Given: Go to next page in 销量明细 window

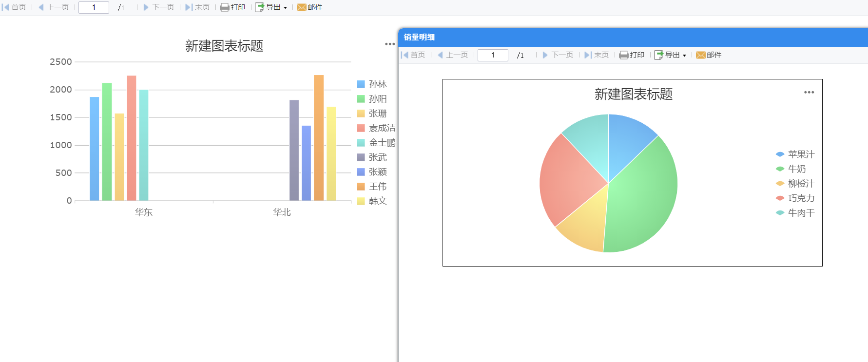Looking at the screenshot, I should pyautogui.click(x=558, y=55).
